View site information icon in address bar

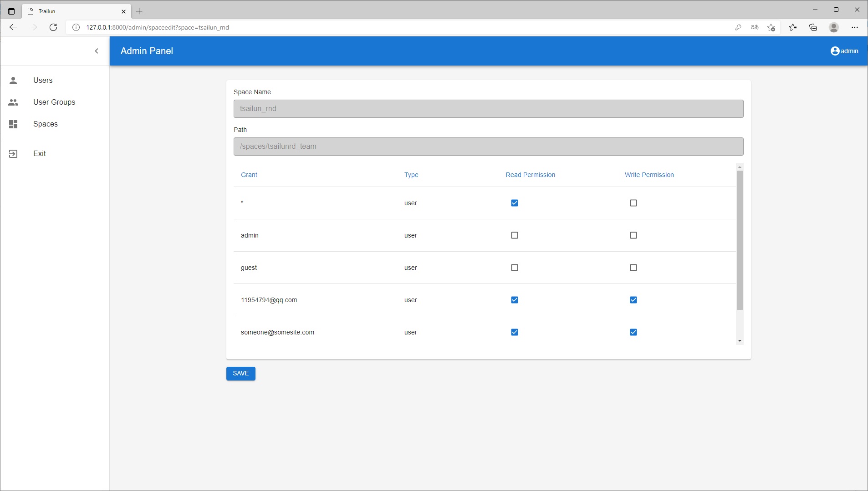pos(76,27)
